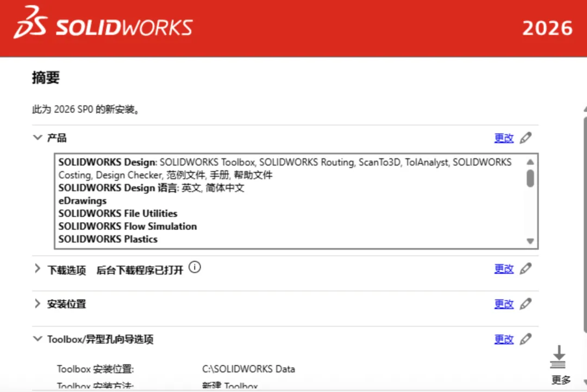The image size is (587, 392).
Task: Open the 更改 link for 下载选项
Action: [504, 269]
